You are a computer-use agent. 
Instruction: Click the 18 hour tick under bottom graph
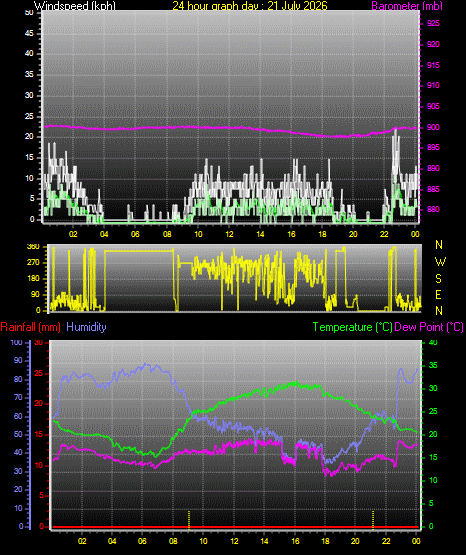tap(325, 541)
